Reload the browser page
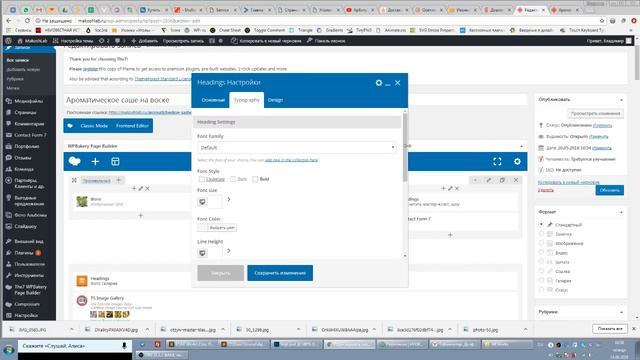Image resolution: width=640 pixels, height=360 pixels. click(x=27, y=20)
